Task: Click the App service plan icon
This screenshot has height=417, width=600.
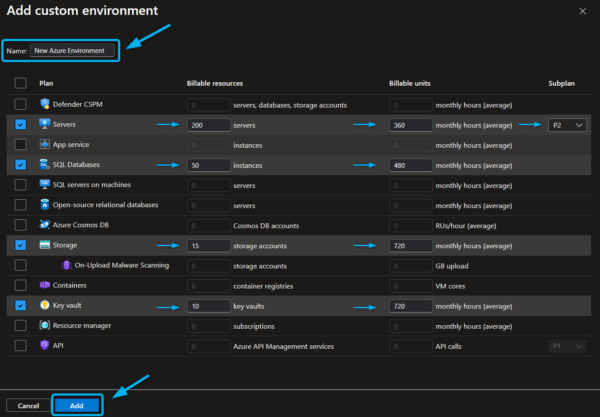Action: pyautogui.click(x=45, y=144)
